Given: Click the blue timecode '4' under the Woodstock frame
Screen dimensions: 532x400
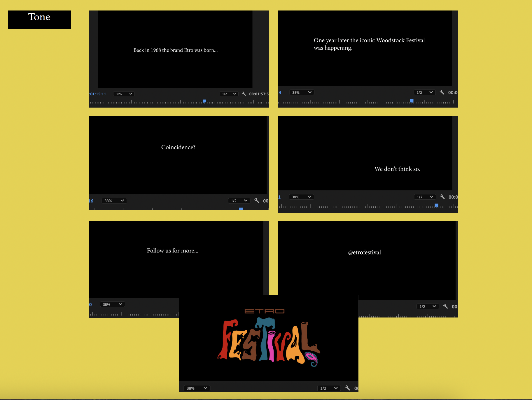Looking at the screenshot, I should [280, 92].
